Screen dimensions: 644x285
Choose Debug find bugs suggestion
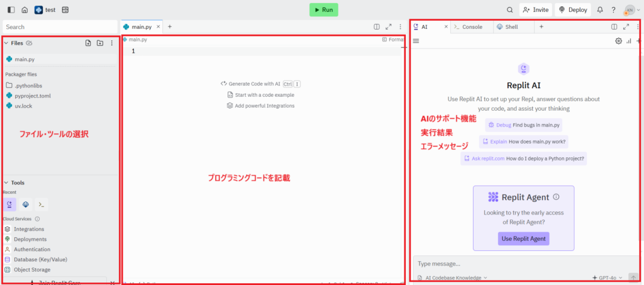pos(523,125)
